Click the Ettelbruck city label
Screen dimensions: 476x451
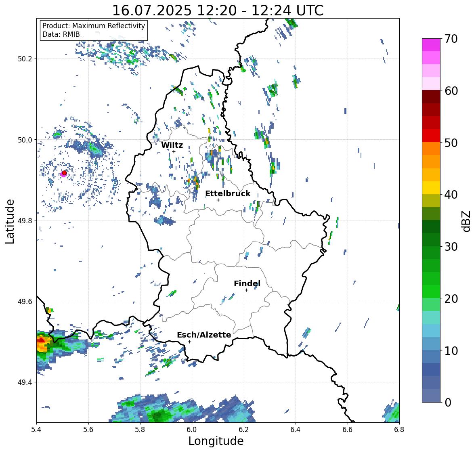228,194
